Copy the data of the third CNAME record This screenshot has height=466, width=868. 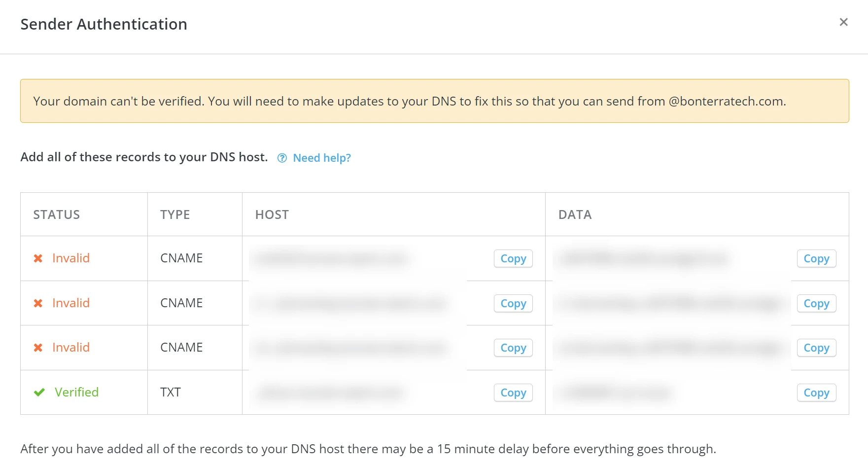[816, 348]
